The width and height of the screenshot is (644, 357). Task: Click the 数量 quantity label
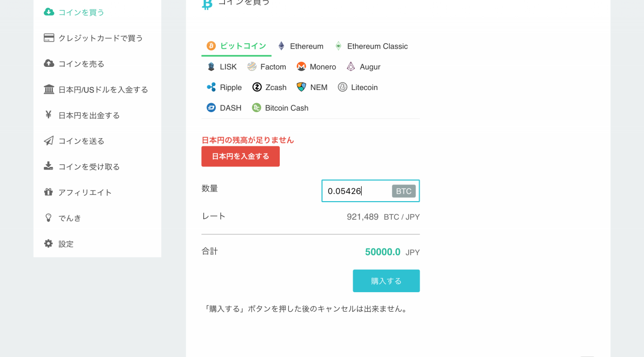[x=210, y=189]
